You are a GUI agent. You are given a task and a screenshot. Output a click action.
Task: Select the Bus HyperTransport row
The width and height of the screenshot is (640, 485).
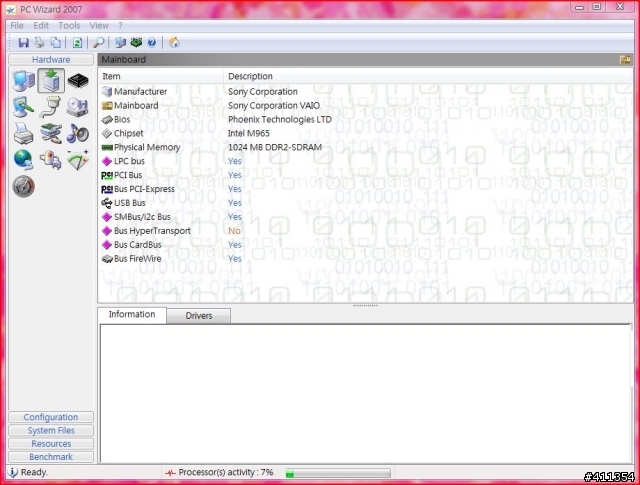[365, 231]
